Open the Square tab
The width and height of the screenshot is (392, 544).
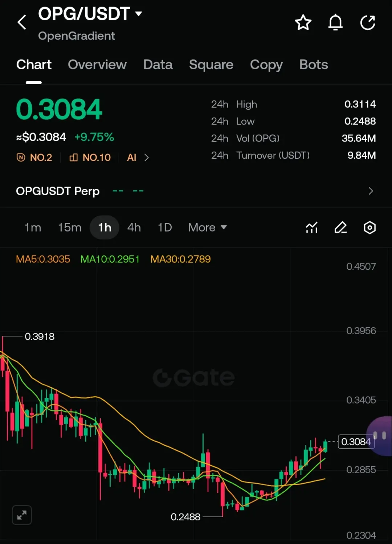[x=211, y=65]
